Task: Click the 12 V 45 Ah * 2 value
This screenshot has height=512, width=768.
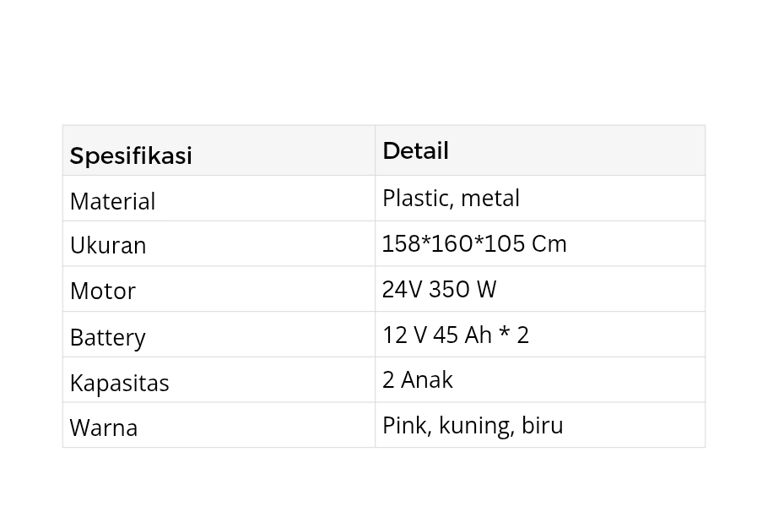Action: (455, 335)
